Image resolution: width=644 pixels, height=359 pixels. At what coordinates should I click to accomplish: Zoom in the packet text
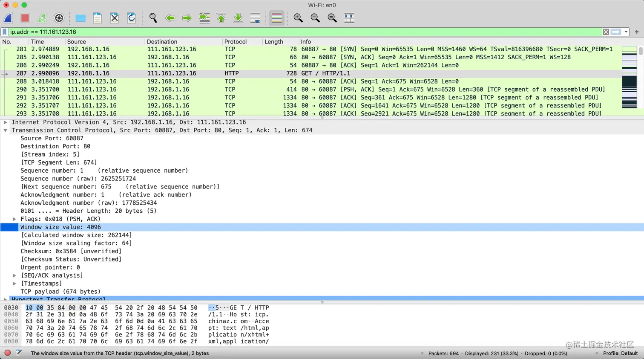pos(298,18)
